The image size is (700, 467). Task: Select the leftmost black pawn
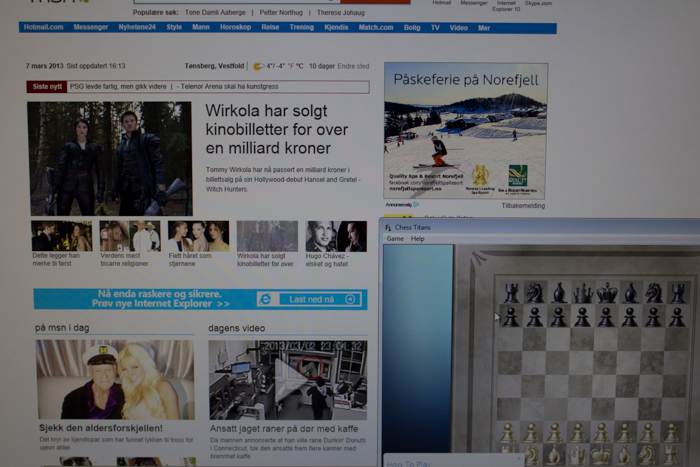click(511, 317)
